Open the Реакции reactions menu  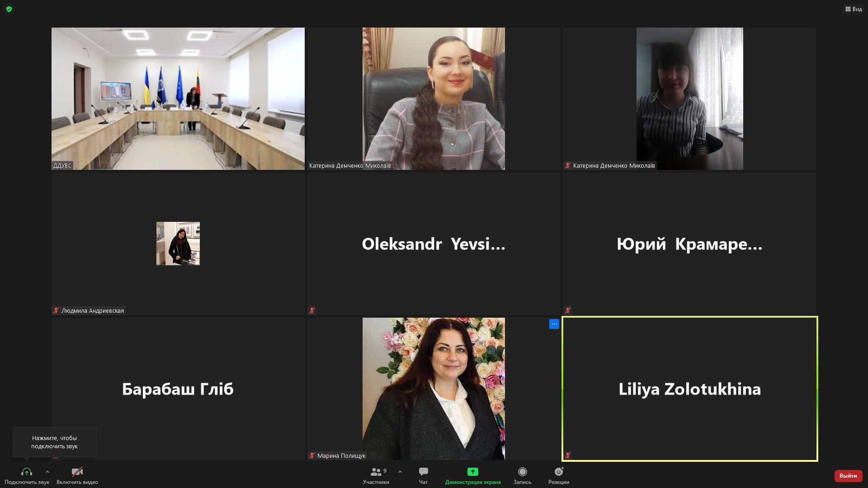pyautogui.click(x=559, y=476)
